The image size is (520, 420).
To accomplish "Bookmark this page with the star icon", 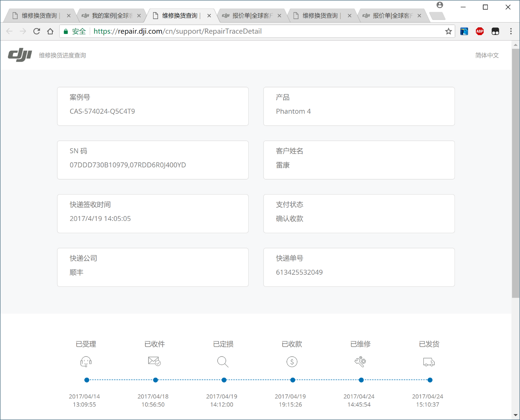I will tap(449, 31).
